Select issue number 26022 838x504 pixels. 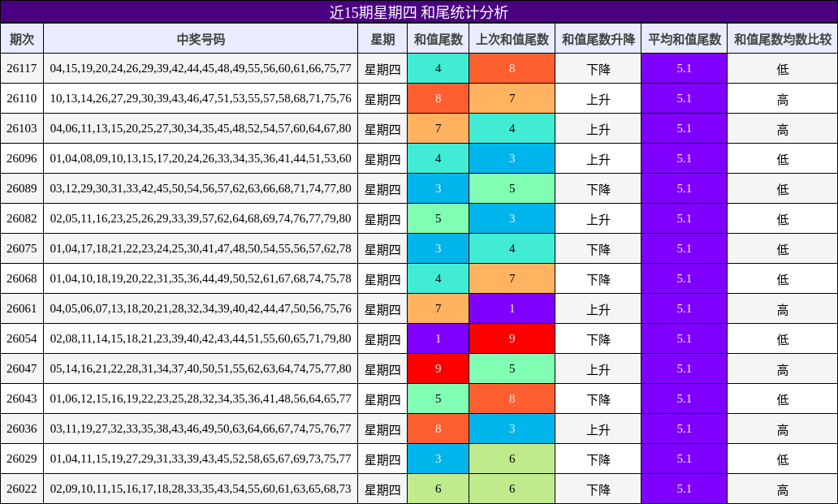(22, 489)
